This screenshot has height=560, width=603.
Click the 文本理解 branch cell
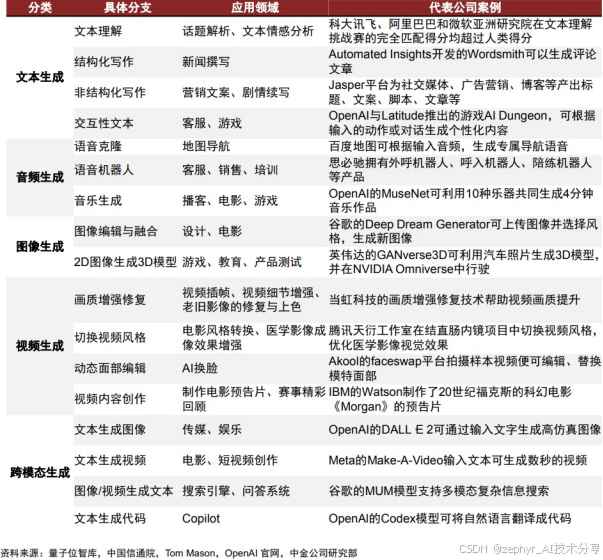pyautogui.click(x=98, y=31)
